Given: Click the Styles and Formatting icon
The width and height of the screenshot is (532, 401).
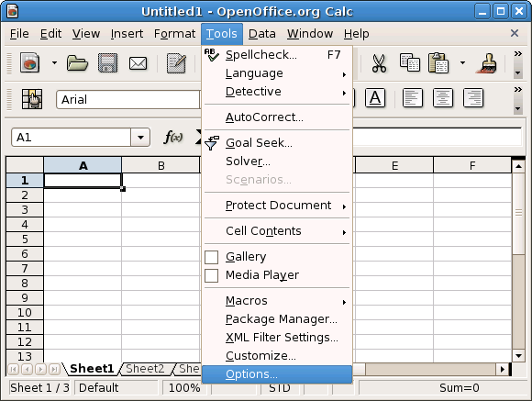Looking at the screenshot, I should (32, 99).
